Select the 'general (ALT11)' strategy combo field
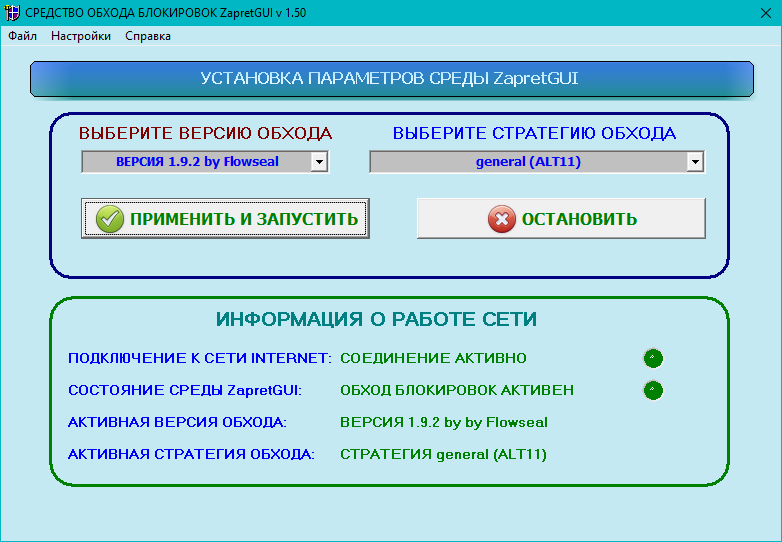This screenshot has height=542, width=782. point(527,162)
